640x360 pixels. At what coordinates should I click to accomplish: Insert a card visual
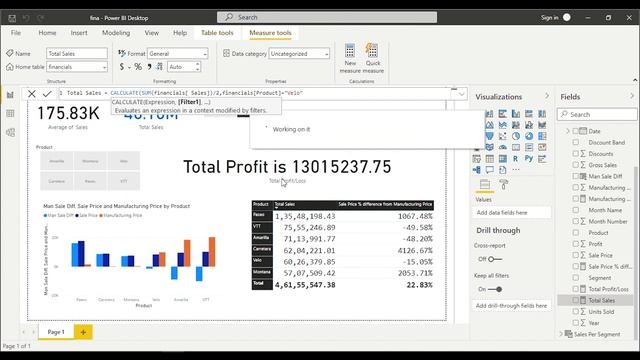click(516, 147)
